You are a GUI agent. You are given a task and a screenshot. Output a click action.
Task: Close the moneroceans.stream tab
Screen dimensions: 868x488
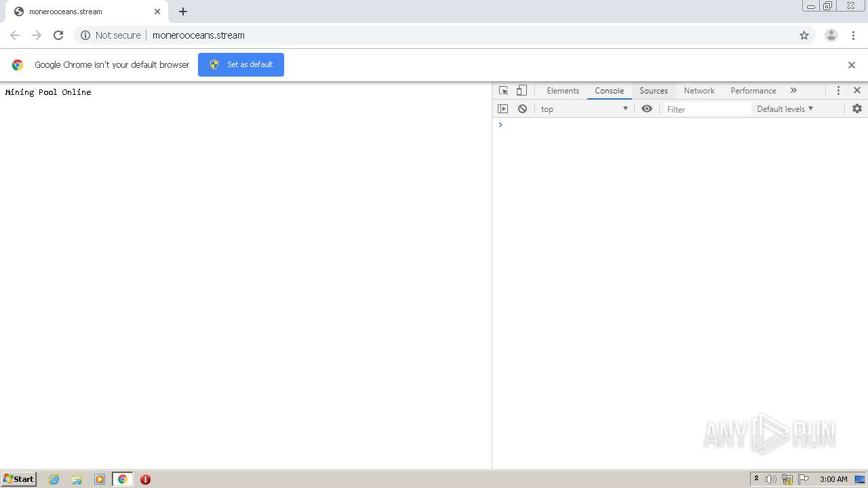(x=157, y=12)
